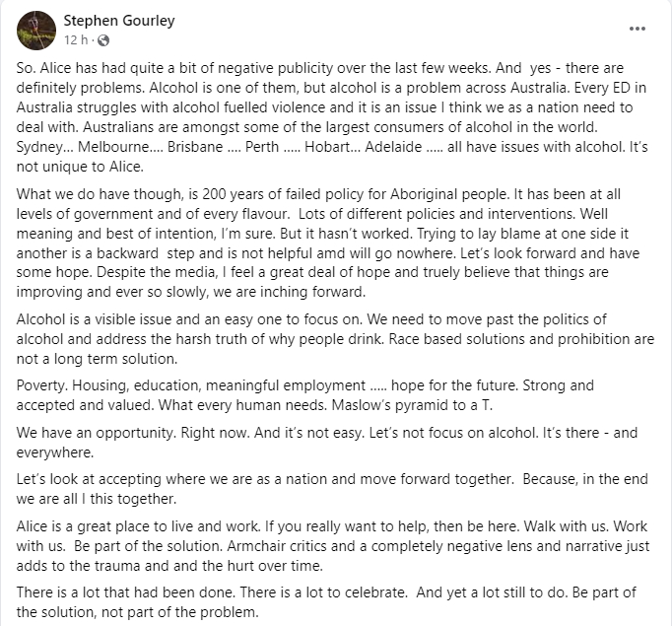
Task: Click the text 'Sydney... Melbourne.... Brisbane'
Action: tap(119, 147)
